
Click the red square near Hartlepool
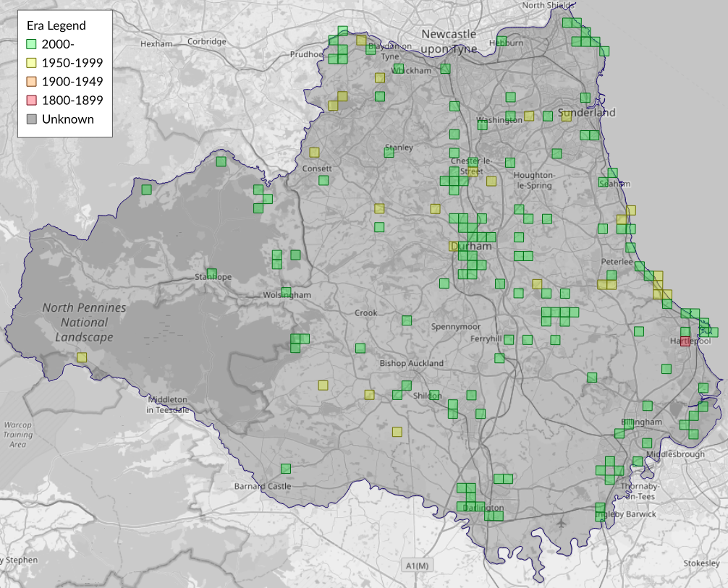coord(685,341)
